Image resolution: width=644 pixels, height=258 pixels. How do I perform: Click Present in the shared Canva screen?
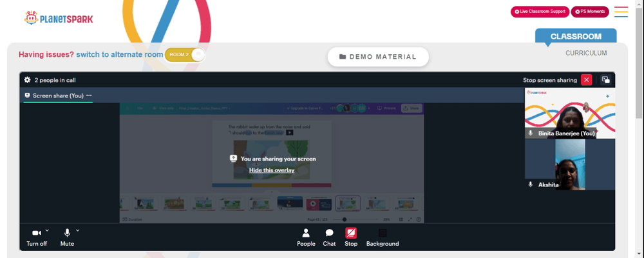tap(386, 108)
